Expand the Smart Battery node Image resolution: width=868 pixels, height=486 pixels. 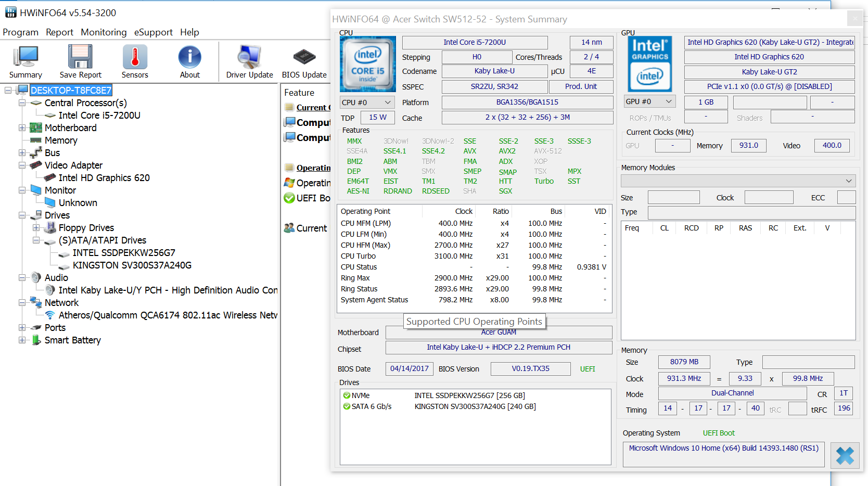[22, 340]
